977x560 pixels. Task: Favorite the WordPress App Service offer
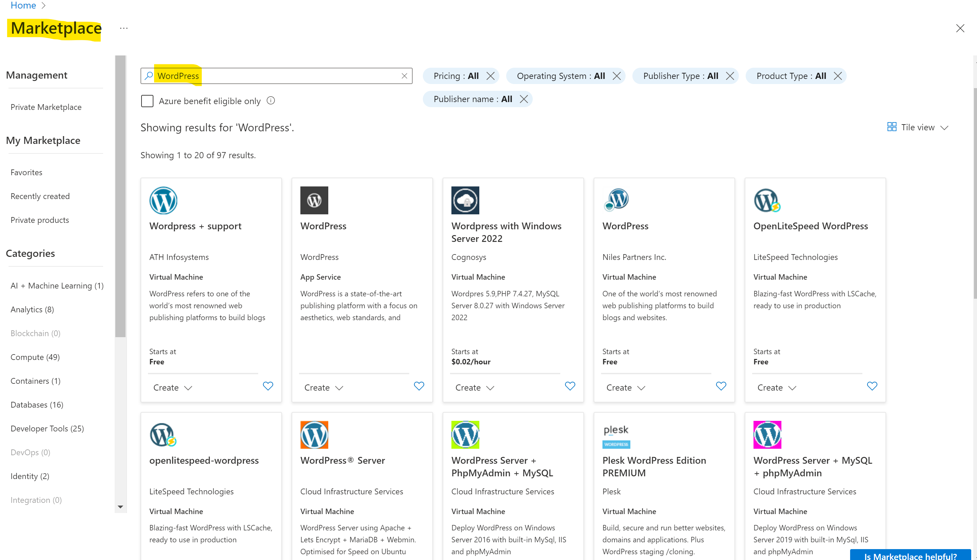[x=419, y=386]
